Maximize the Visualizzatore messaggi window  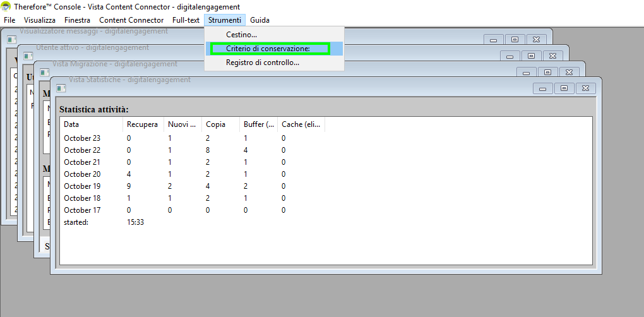(x=515, y=39)
